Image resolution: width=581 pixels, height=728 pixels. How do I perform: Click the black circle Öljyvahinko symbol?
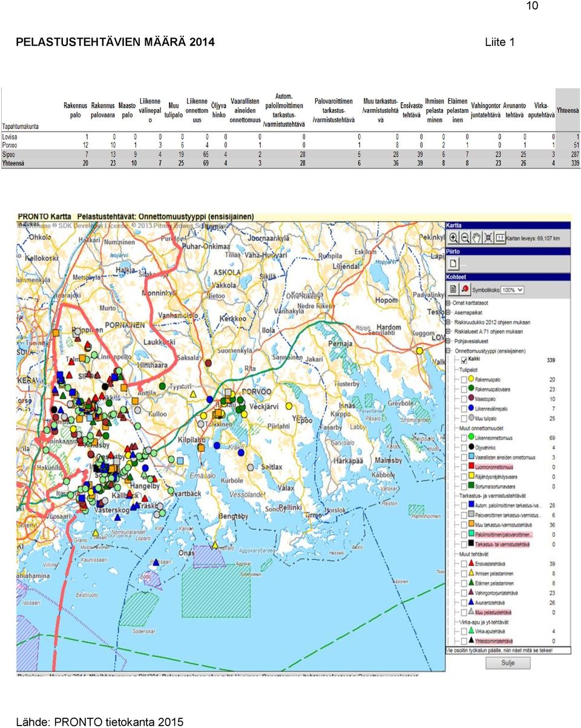click(x=471, y=447)
